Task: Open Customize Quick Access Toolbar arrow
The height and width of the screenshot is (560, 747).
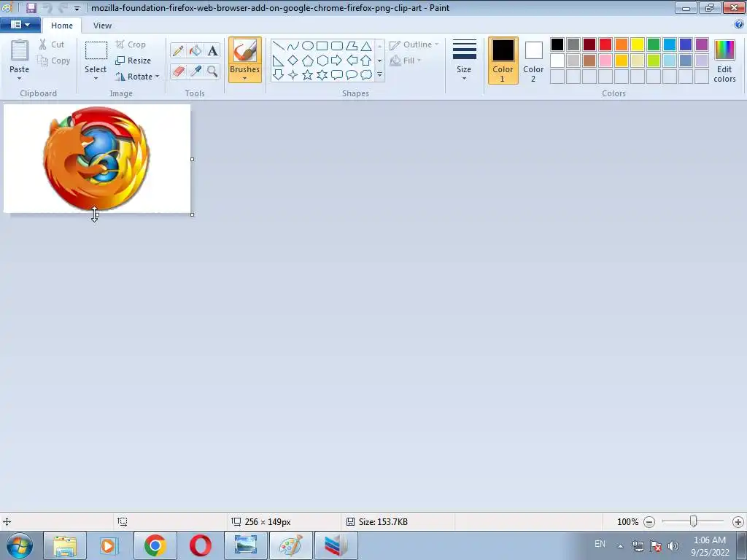Action: [x=77, y=8]
